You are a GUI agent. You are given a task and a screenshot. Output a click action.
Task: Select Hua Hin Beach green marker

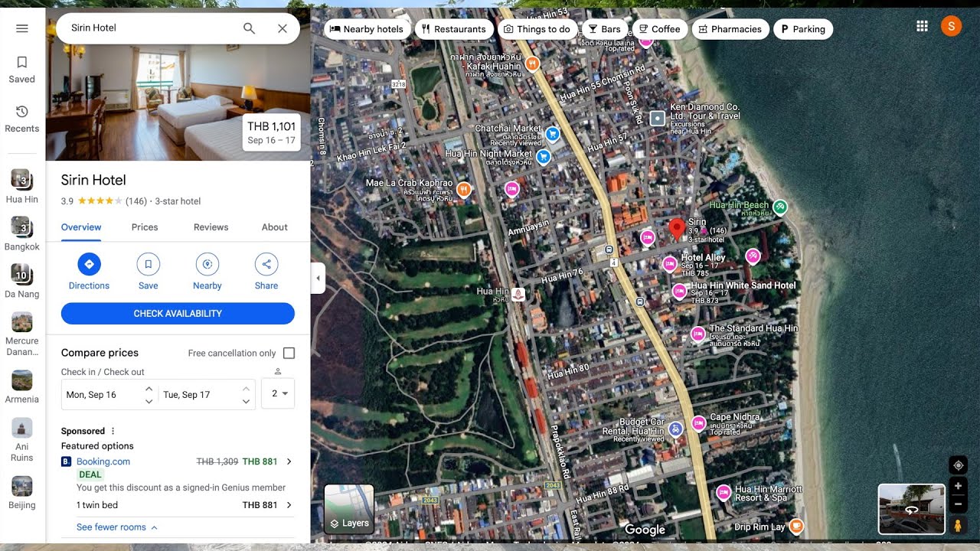(x=780, y=206)
